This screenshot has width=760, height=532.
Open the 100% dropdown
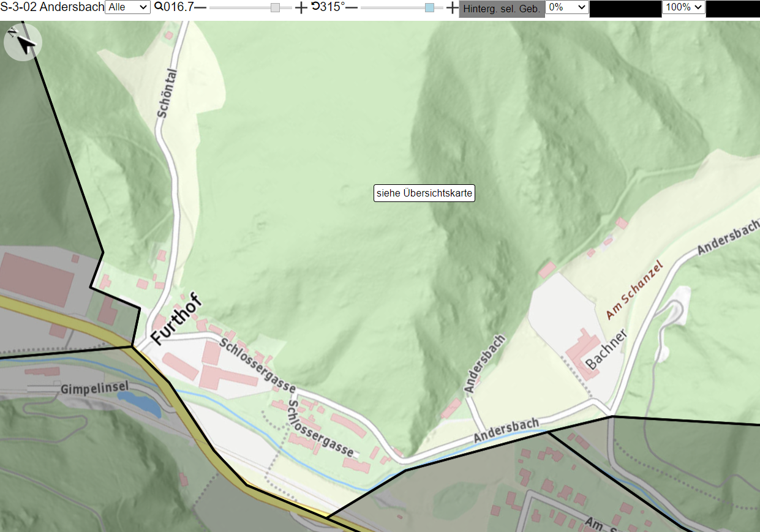pos(683,7)
